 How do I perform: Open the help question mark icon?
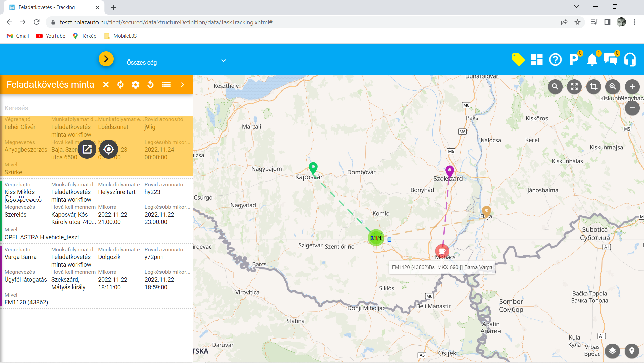pyautogui.click(x=555, y=60)
